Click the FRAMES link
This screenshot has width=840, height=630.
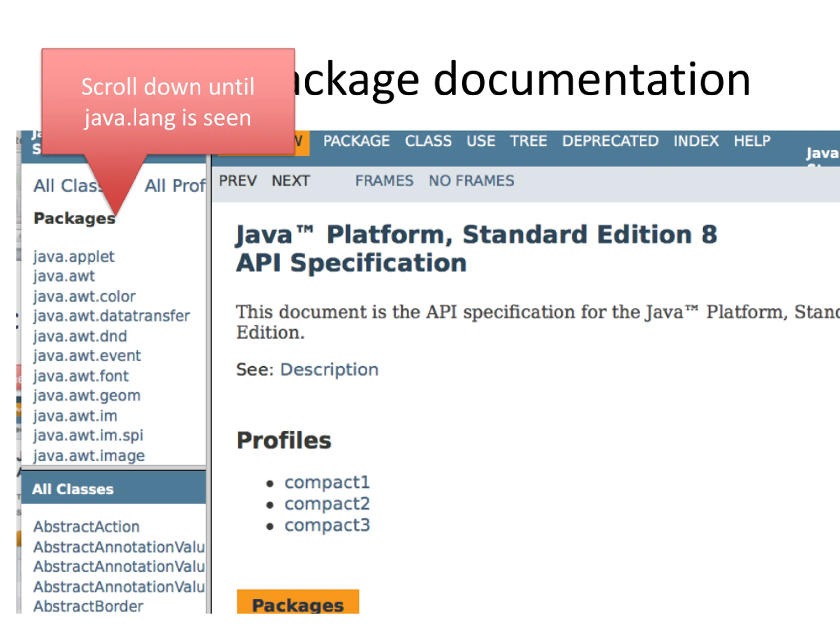click(384, 181)
